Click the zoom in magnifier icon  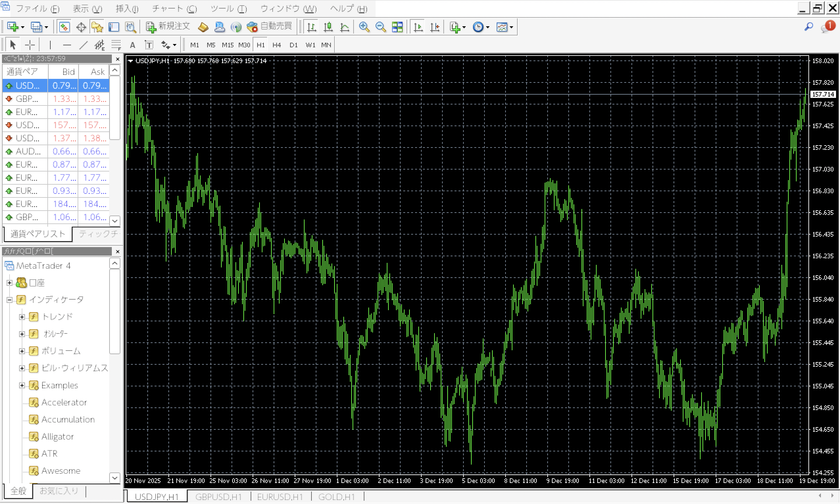(x=364, y=27)
